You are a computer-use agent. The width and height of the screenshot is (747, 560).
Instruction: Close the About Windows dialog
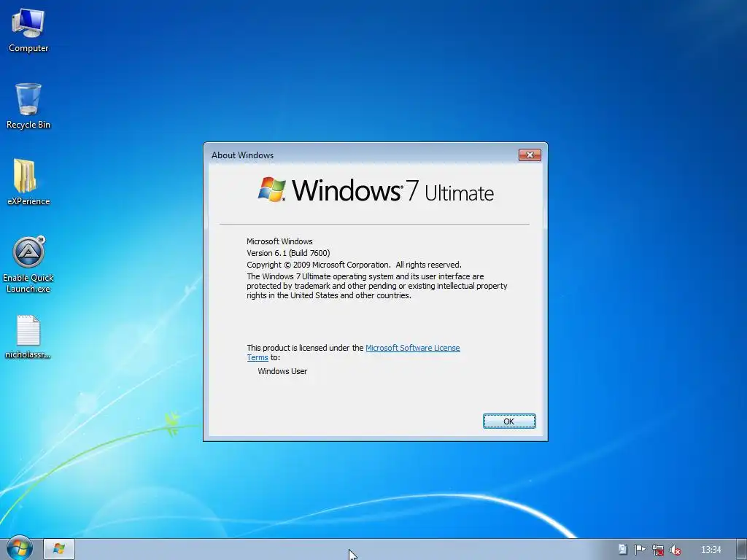coord(530,155)
